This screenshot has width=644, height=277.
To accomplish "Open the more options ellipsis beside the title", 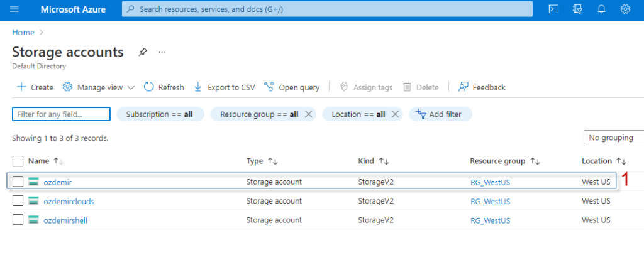I will coord(162,52).
